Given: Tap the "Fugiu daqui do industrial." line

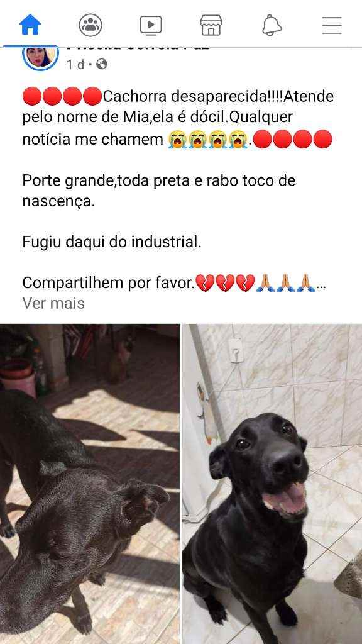Looking at the screenshot, I should click(x=112, y=242).
